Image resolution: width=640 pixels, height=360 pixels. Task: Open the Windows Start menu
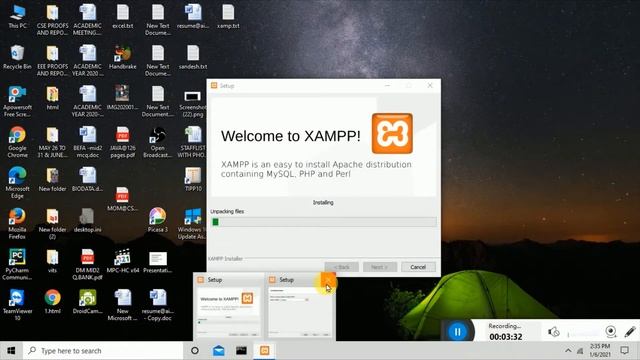coord(11,351)
